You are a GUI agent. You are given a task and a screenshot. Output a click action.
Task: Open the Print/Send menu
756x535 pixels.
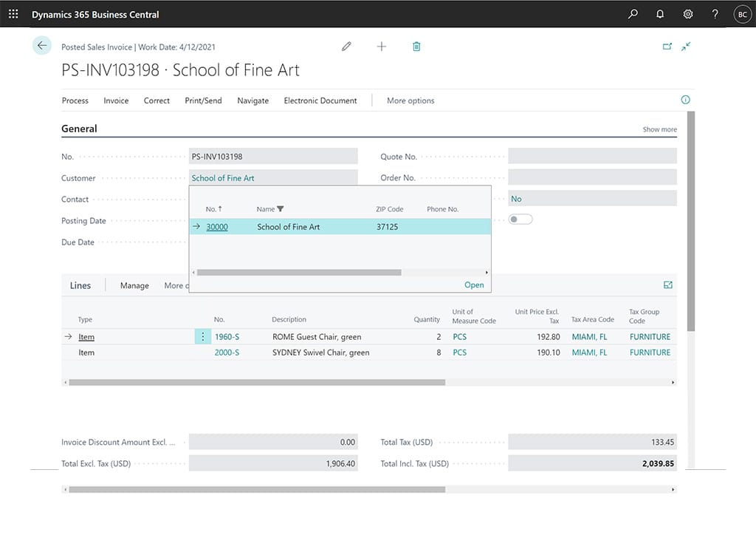[204, 100]
